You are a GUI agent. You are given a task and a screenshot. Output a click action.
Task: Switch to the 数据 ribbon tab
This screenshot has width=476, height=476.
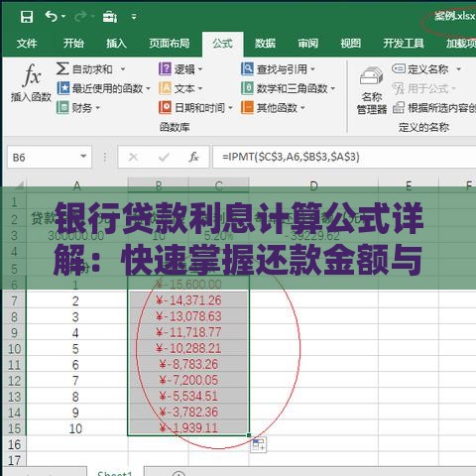click(x=265, y=44)
